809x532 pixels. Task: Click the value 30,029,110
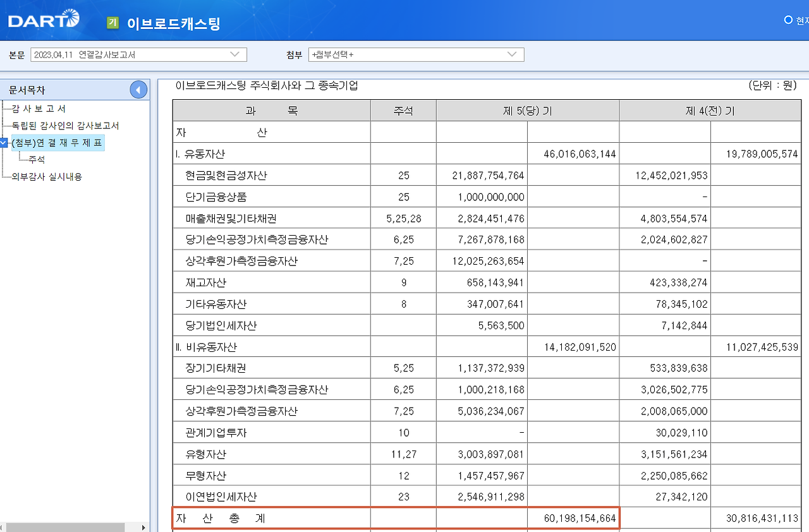[x=682, y=433]
